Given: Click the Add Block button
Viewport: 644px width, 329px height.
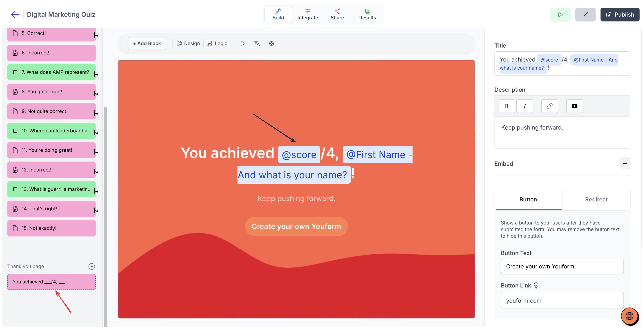Looking at the screenshot, I should [147, 43].
